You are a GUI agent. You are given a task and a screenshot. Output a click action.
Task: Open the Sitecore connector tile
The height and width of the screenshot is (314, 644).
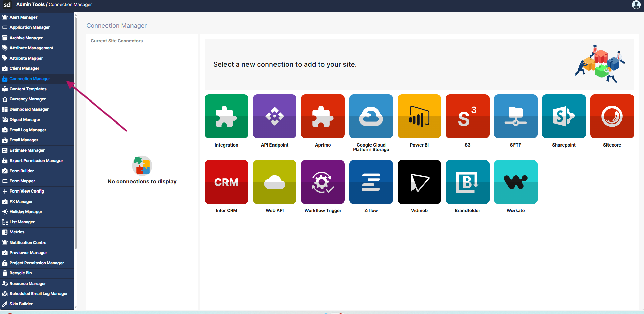point(612,116)
